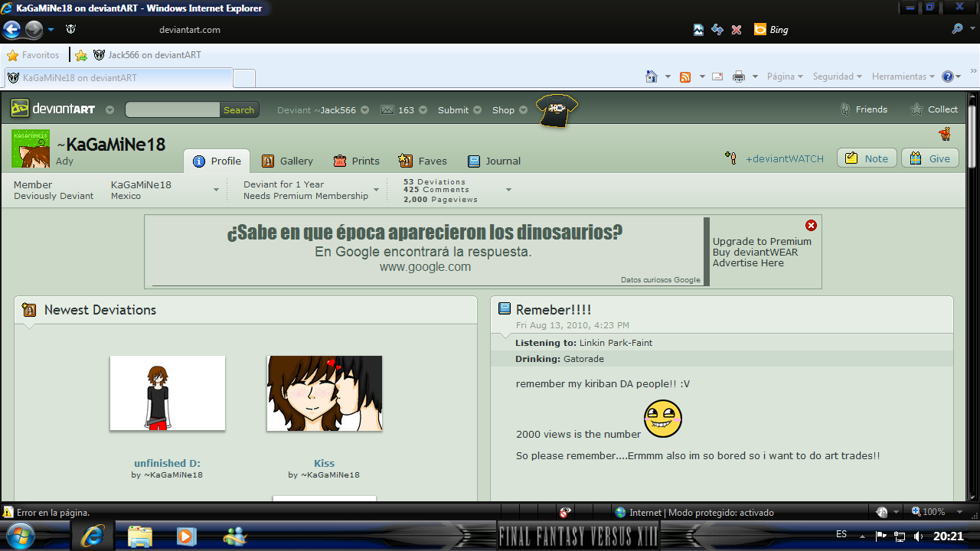980x551 pixels.
Task: Open the Herramientas menu
Action: point(903,77)
